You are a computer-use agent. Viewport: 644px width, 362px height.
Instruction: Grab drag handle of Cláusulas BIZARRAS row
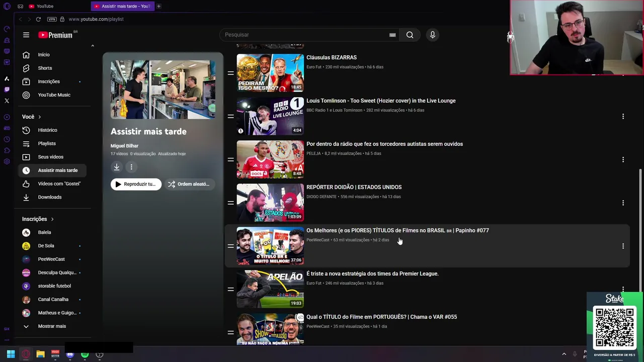pyautogui.click(x=230, y=73)
